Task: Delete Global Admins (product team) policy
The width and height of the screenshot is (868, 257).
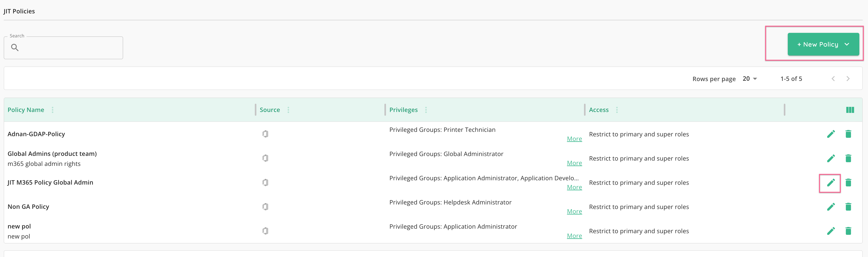Action: point(848,159)
